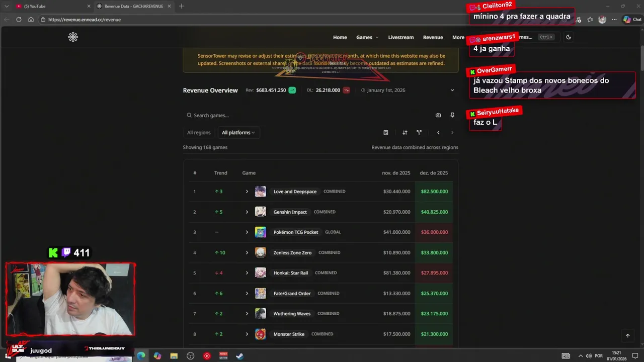
Task: Click the Love and Deepspace game icon
Action: [x=260, y=192]
